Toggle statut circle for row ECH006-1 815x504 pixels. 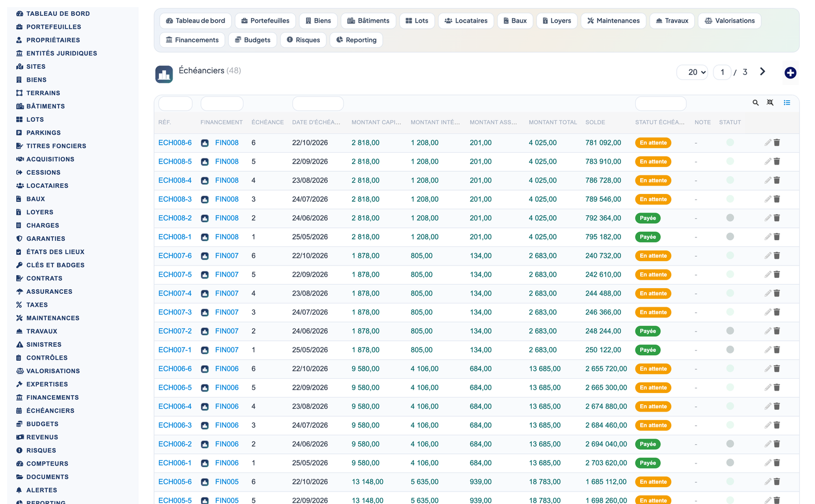pos(730,463)
